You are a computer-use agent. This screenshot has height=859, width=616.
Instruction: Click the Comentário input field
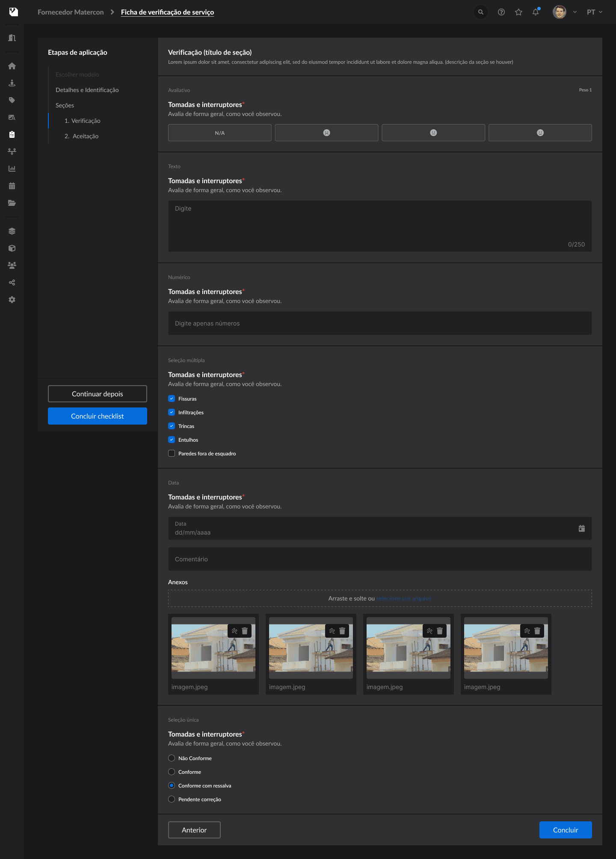coord(379,559)
